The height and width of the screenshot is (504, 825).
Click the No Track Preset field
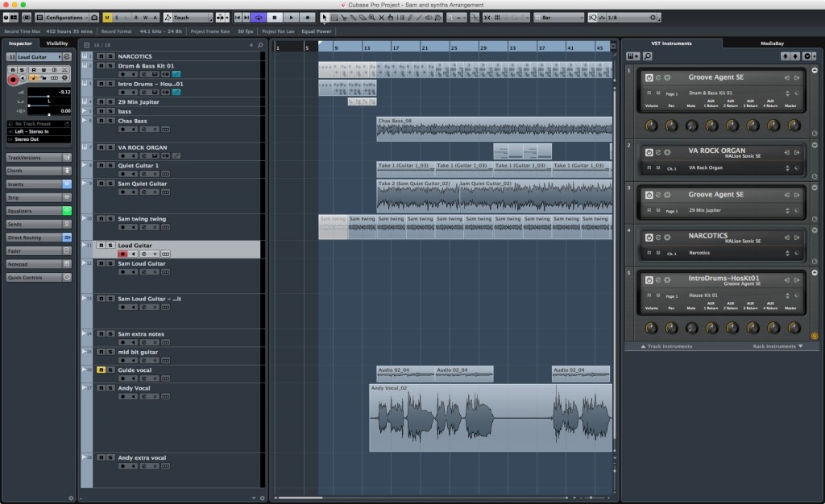coord(39,124)
